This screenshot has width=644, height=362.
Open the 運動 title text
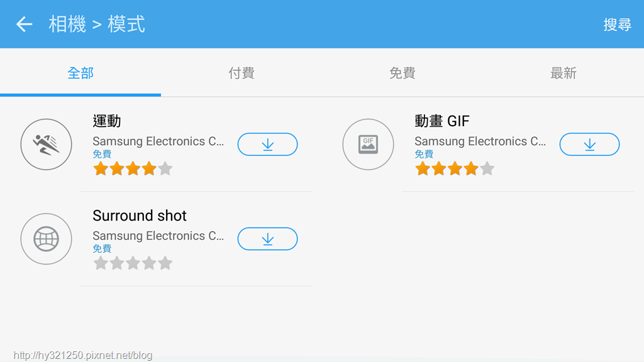[x=107, y=121]
